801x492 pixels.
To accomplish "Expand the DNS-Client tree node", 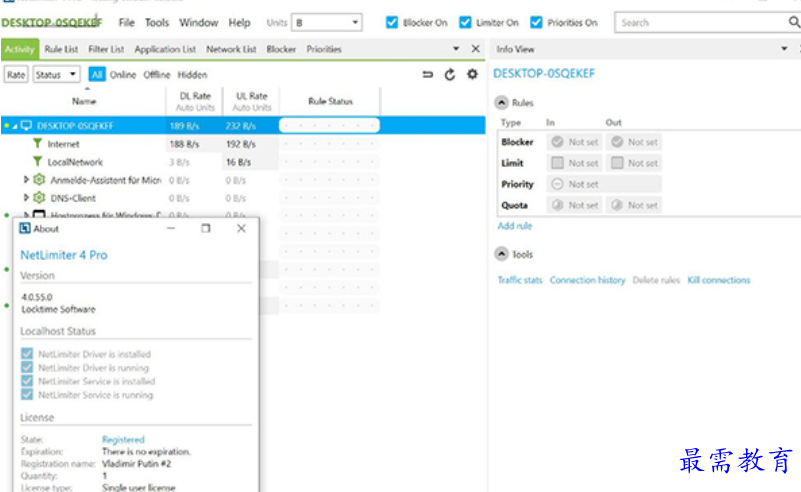I will tap(26, 197).
